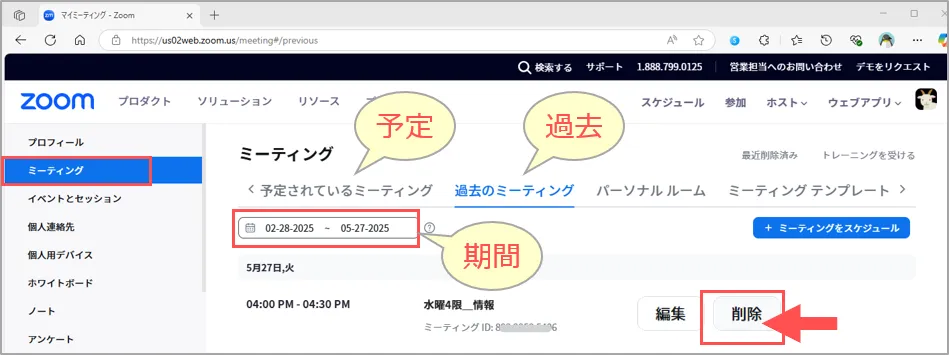This screenshot has width=949, height=363.
Task: Click the 参加 link
Action: [735, 103]
